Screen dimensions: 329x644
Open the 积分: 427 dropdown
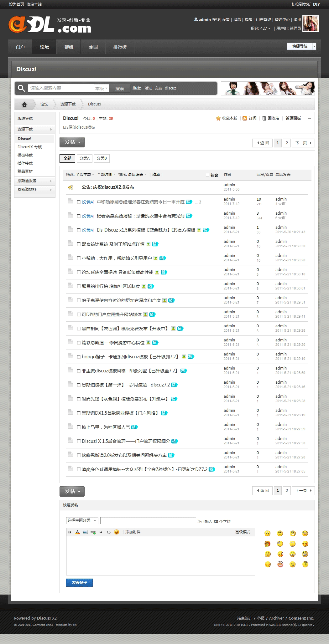click(x=260, y=28)
